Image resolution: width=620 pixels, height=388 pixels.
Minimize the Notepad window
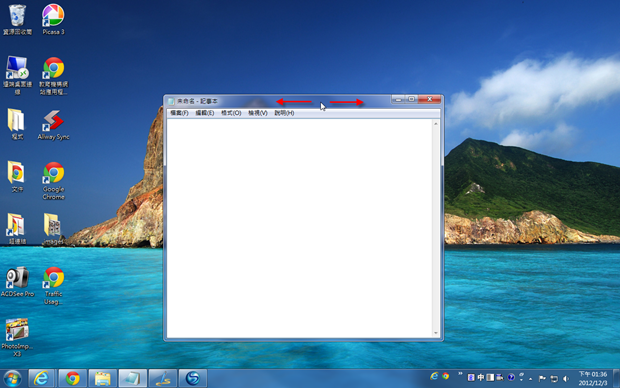(x=398, y=99)
